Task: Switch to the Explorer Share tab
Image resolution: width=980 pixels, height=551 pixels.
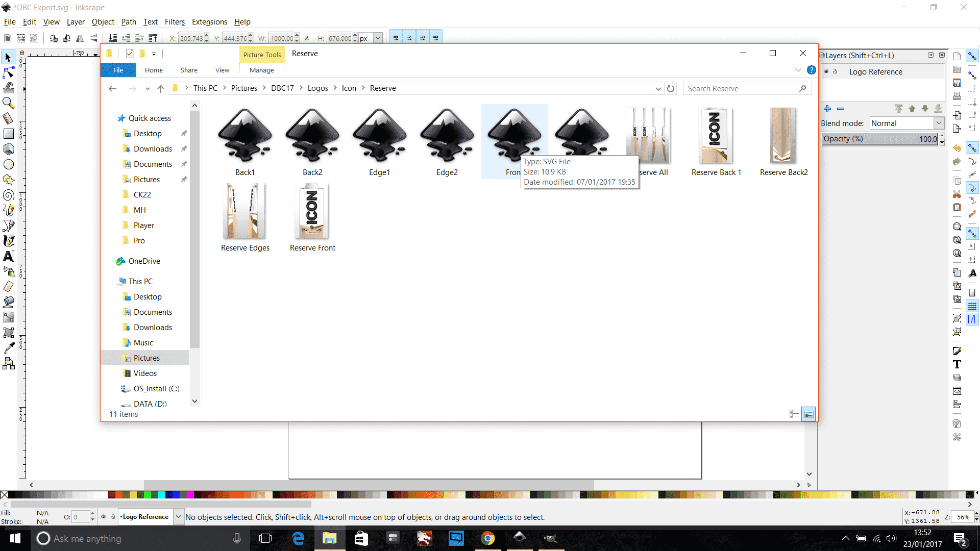Action: click(189, 70)
